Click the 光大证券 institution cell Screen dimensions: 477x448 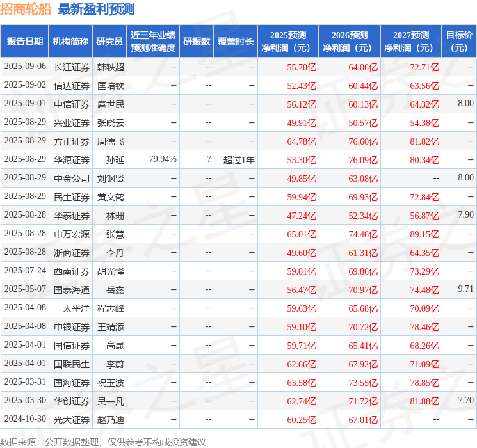pos(72,420)
